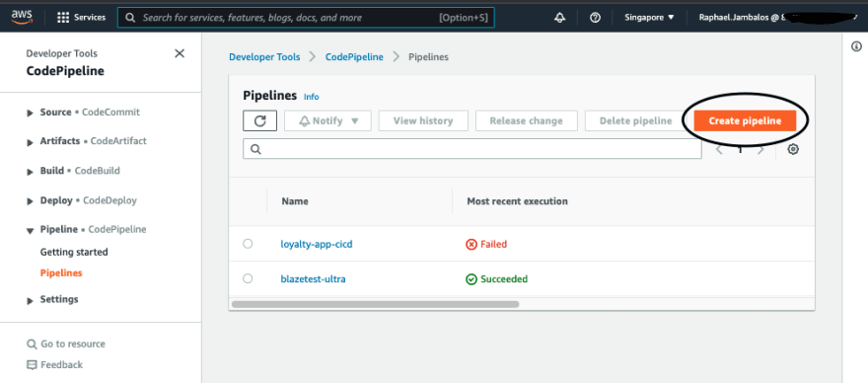
Task: Click the Create pipeline button
Action: coord(745,120)
